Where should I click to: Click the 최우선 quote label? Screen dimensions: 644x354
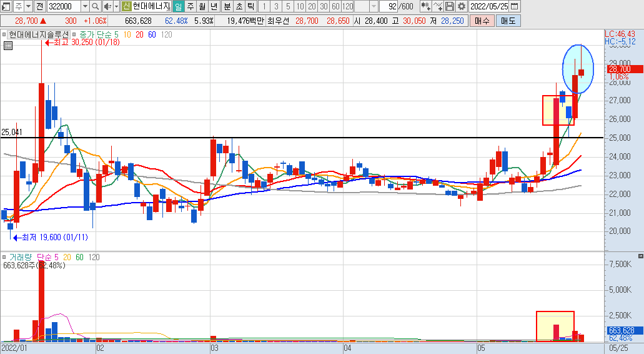point(278,21)
